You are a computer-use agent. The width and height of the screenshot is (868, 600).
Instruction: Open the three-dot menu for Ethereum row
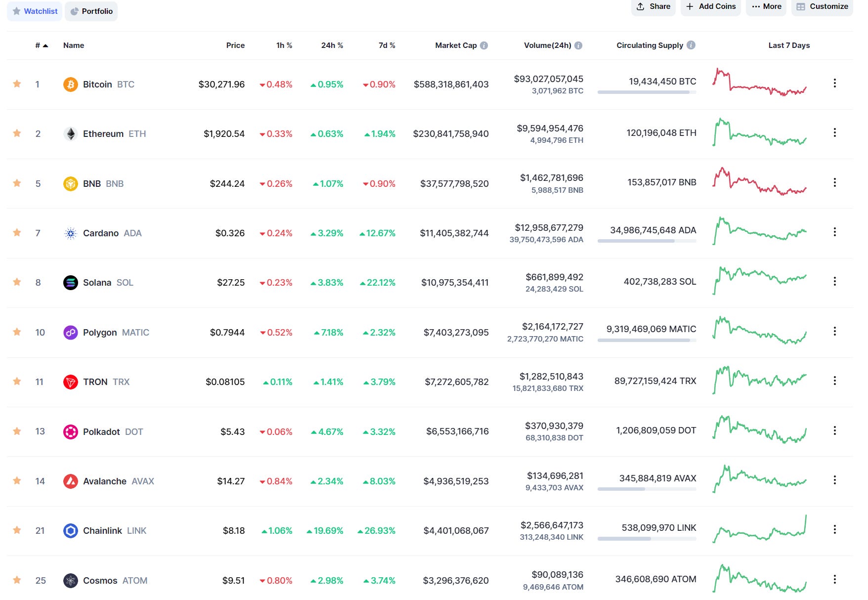[x=835, y=132]
